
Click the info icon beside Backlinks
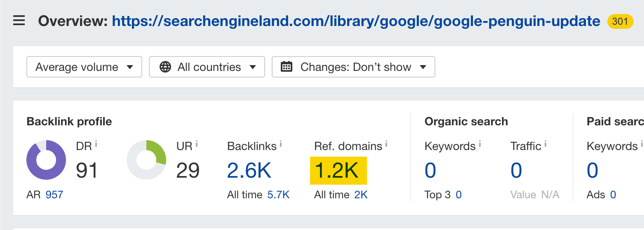281,144
